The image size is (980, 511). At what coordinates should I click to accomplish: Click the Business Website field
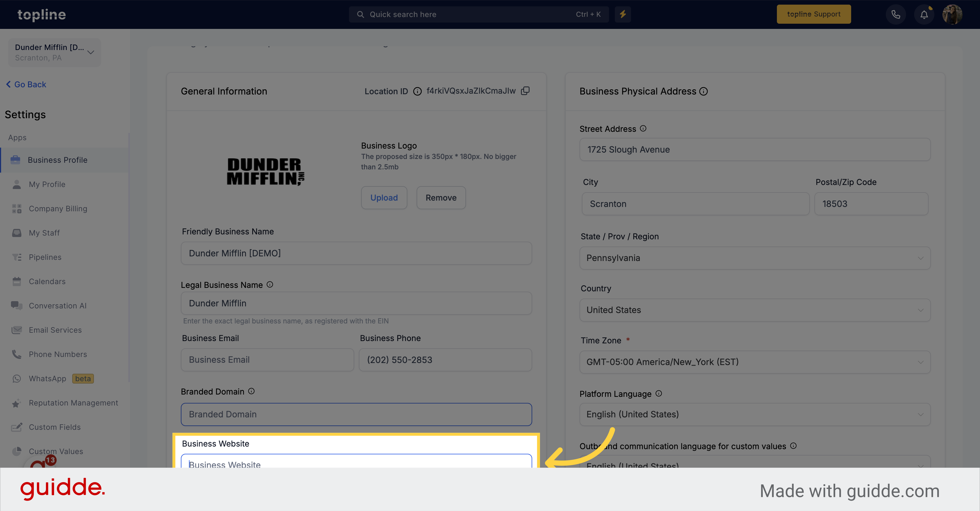(x=356, y=461)
